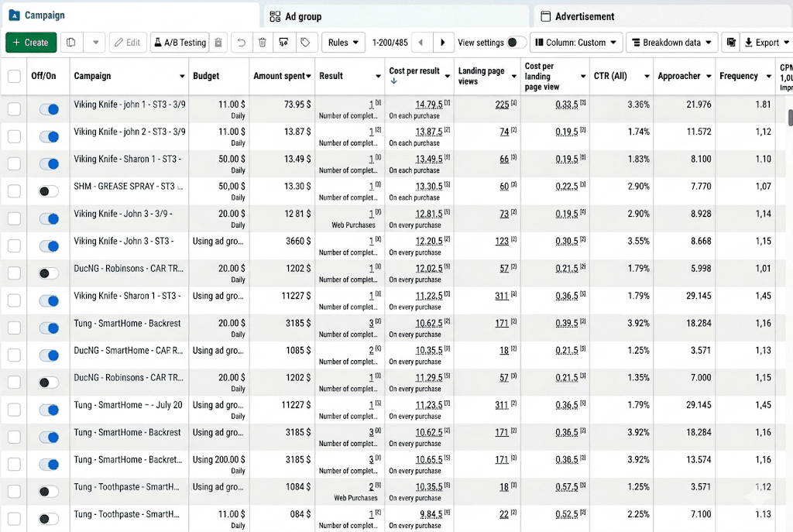Toggle on SHM - GREASE SPRAY campaign
This screenshot has height=532, width=793.
tap(49, 191)
